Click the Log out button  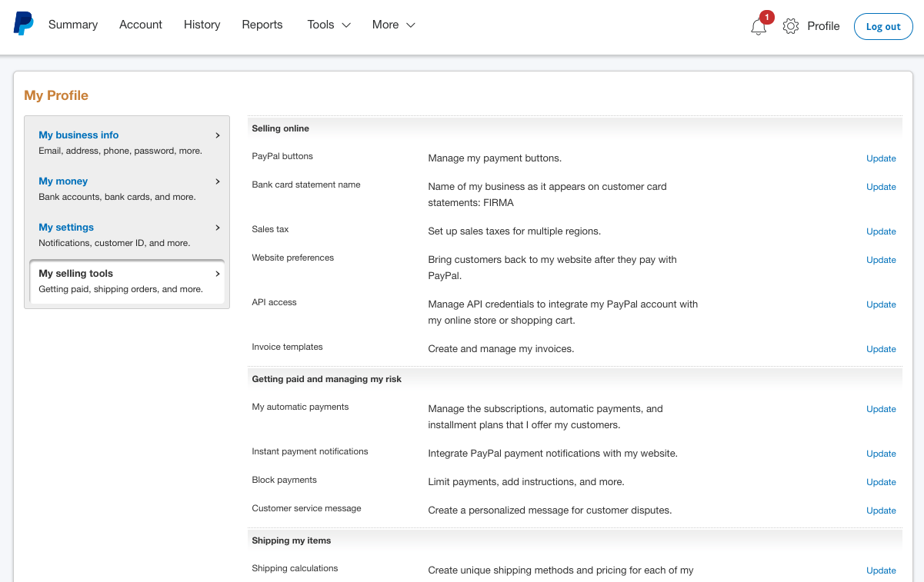[883, 26]
